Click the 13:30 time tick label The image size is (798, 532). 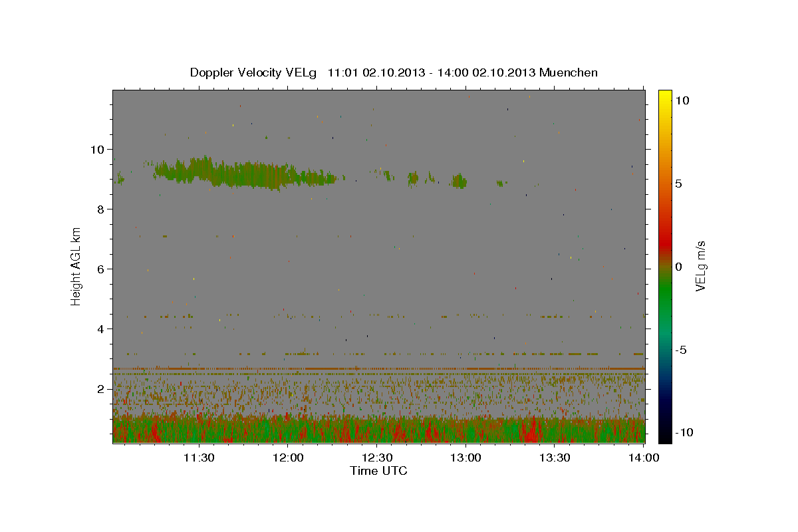pos(555,458)
